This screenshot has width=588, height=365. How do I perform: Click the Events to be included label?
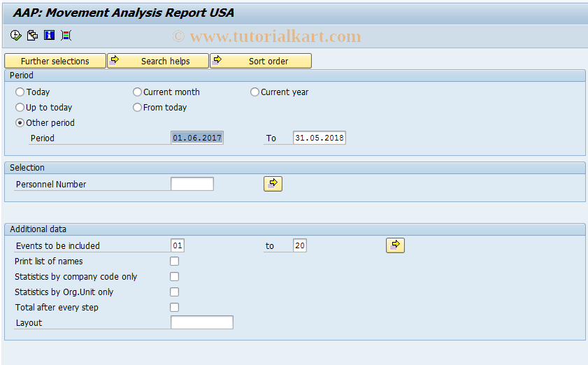[58, 245]
